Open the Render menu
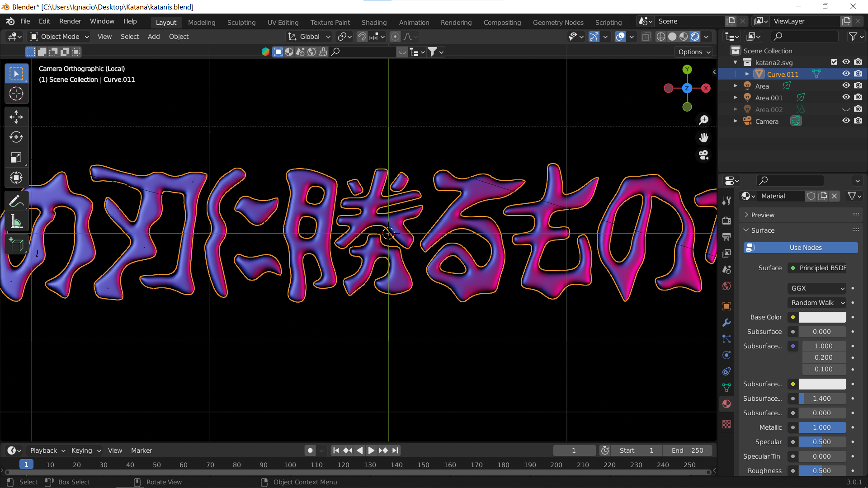868x488 pixels. pyautogui.click(x=70, y=21)
